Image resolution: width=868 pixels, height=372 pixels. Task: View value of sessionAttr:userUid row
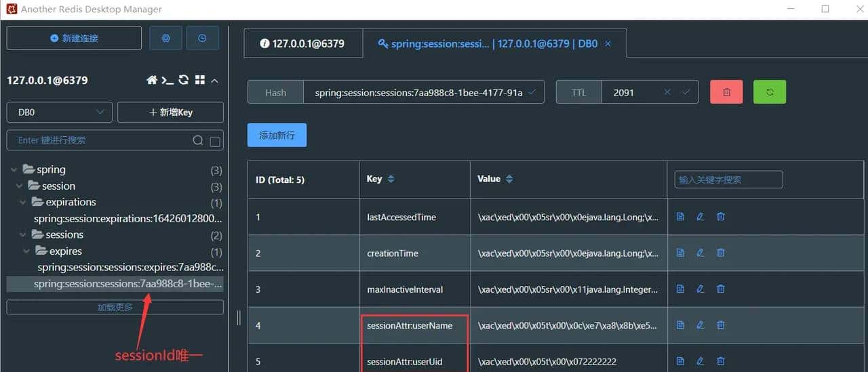click(680, 361)
